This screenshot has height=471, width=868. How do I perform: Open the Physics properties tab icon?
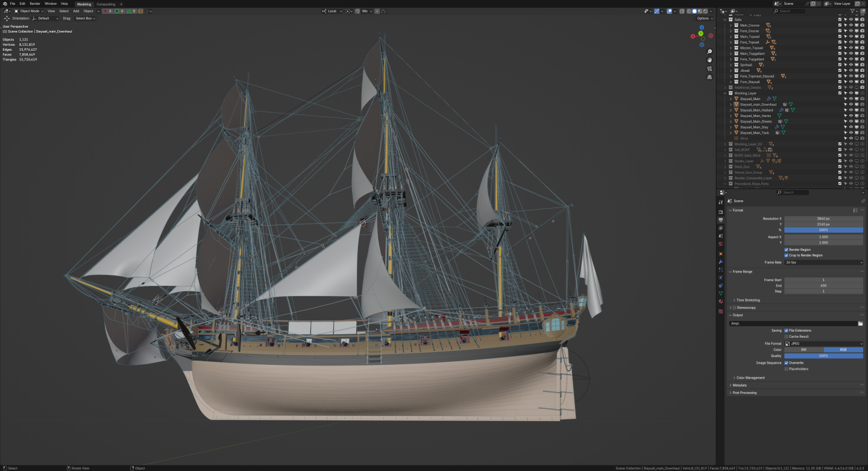pyautogui.click(x=720, y=277)
